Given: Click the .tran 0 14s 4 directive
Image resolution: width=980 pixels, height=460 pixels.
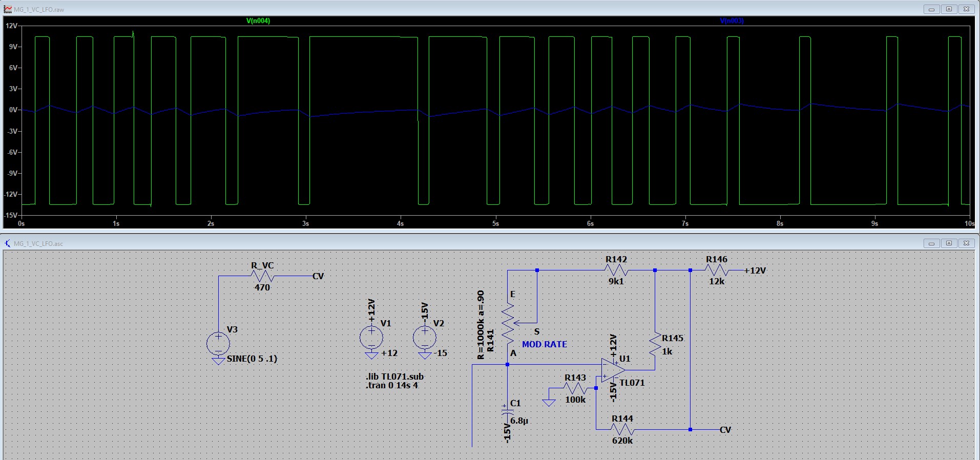Looking at the screenshot, I should click(x=392, y=386).
